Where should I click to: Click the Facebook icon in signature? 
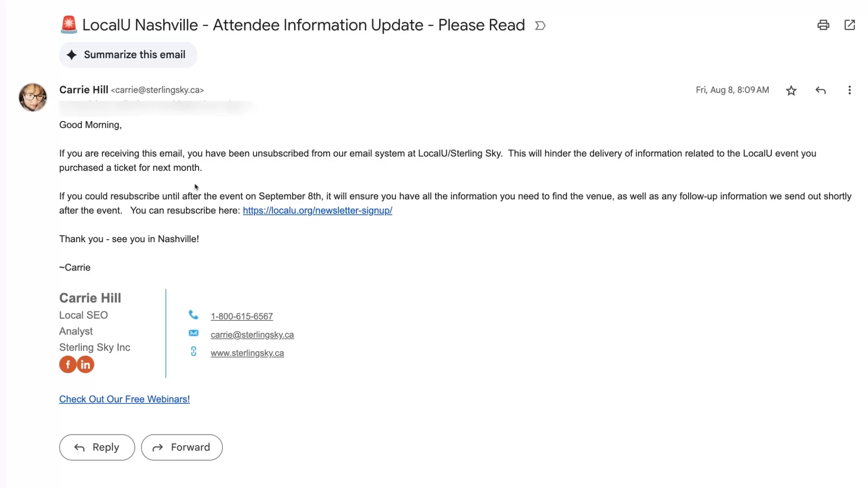coord(67,365)
